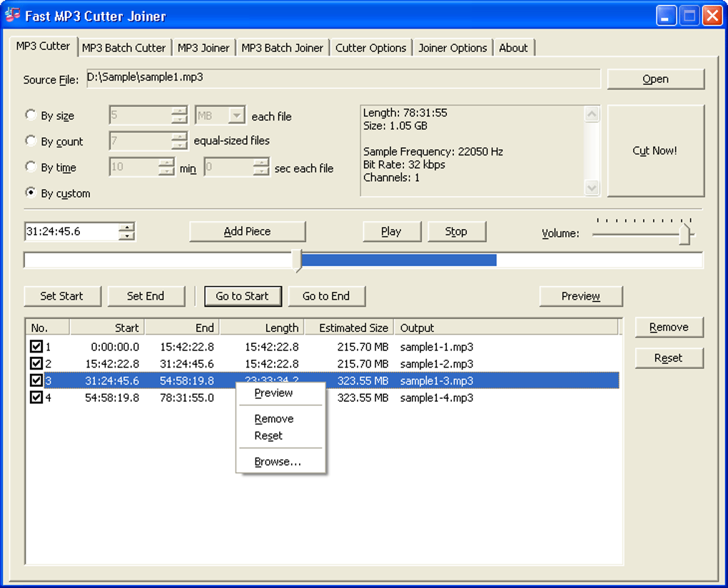Click the Play button
The height and width of the screenshot is (588, 728).
coord(391,231)
